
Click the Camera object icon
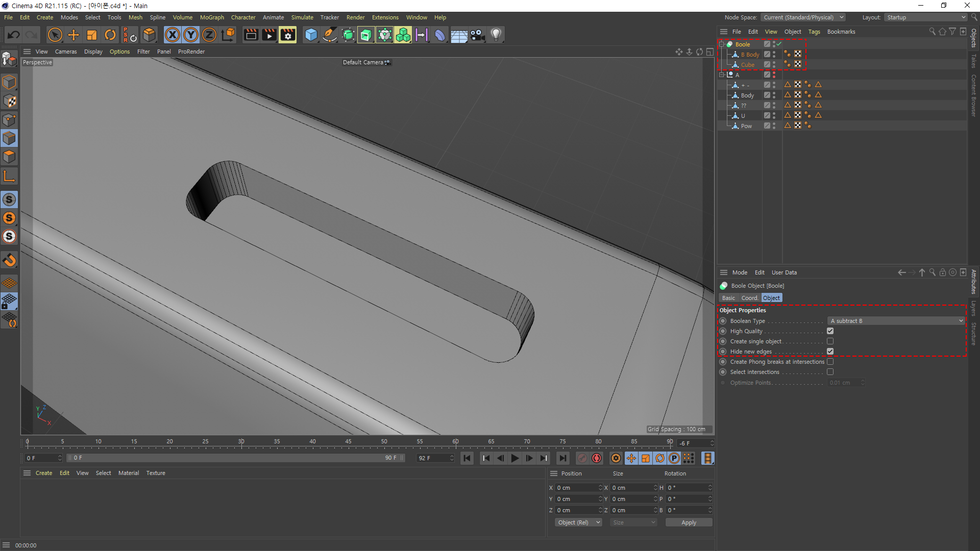(x=477, y=35)
